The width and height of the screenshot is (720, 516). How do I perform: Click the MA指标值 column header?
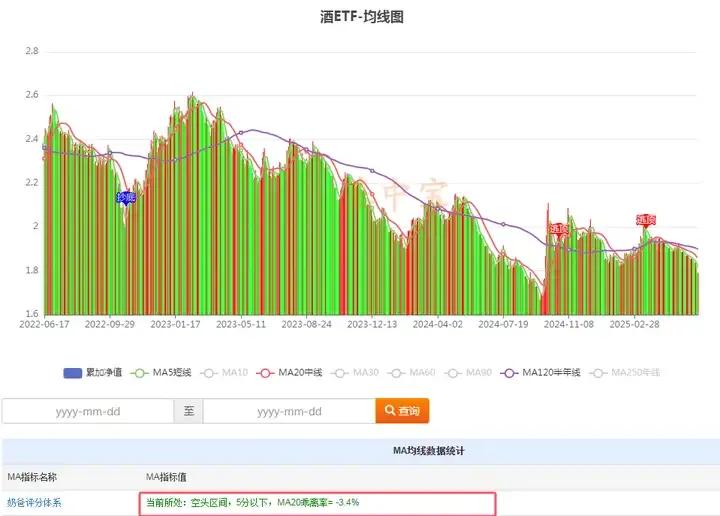pos(166,477)
